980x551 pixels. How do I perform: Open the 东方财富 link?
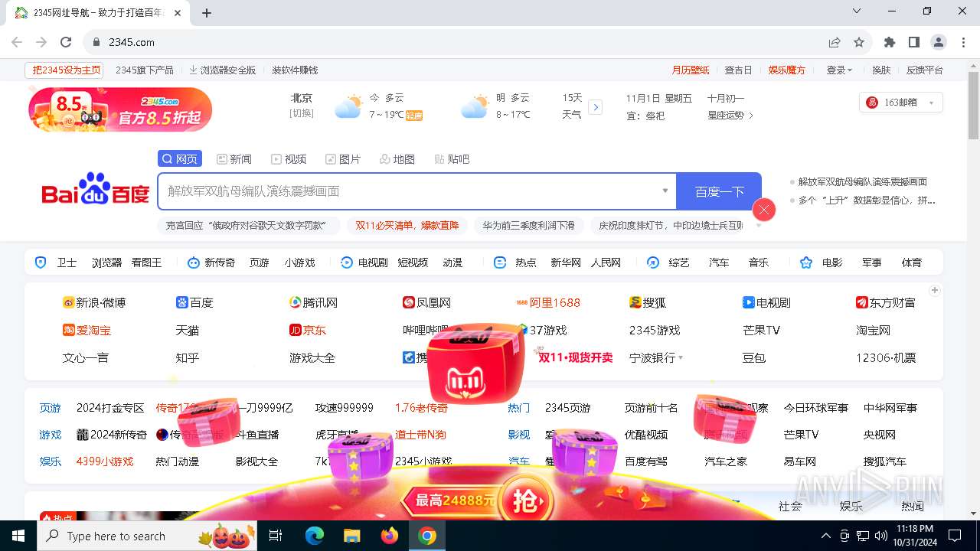point(885,302)
